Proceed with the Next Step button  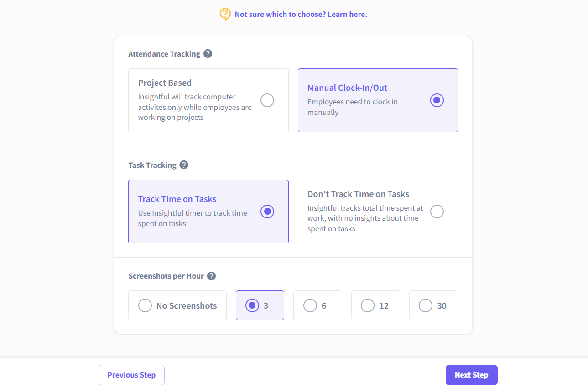click(x=471, y=375)
